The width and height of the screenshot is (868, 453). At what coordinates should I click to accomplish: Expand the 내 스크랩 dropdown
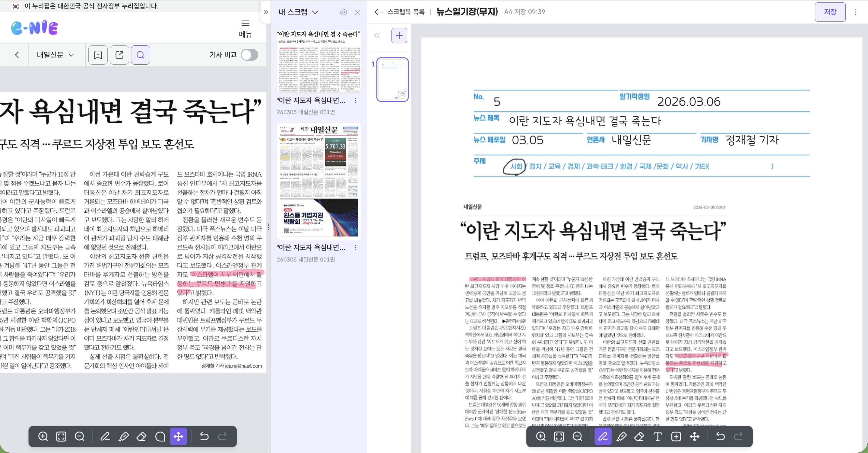[x=299, y=12]
